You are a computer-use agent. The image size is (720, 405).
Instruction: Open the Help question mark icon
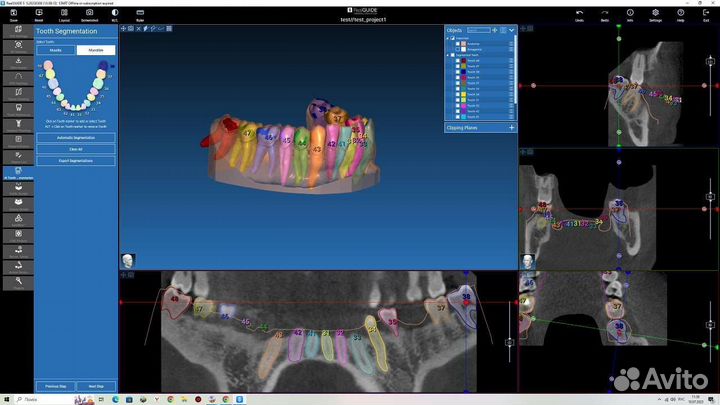coord(681,13)
